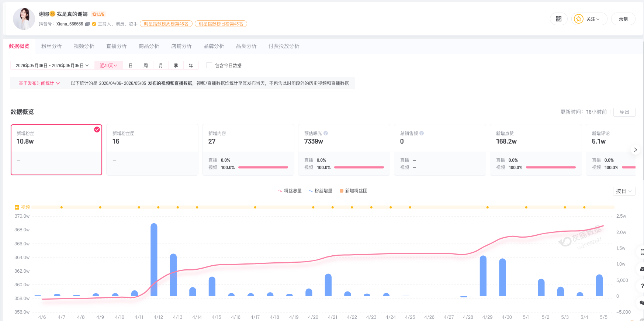Click the 4/21 fan increase bar
Image resolution: width=644 pixels, height=321 pixels.
click(x=328, y=285)
